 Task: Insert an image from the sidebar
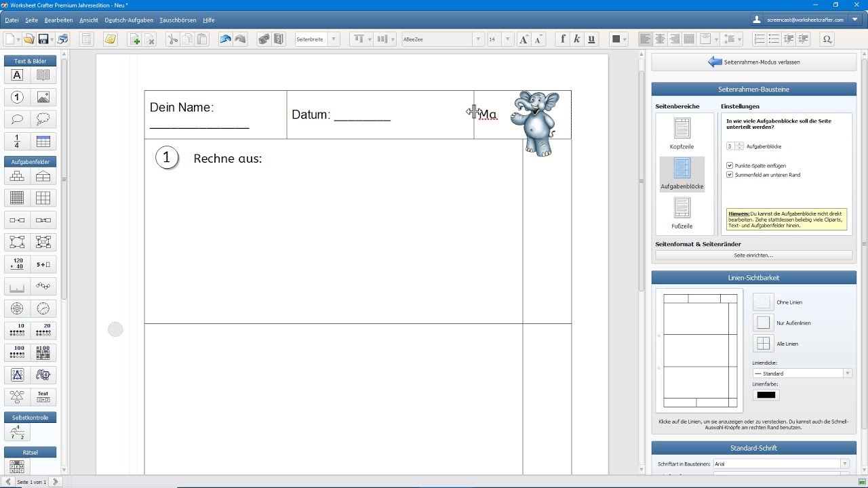pos(43,97)
